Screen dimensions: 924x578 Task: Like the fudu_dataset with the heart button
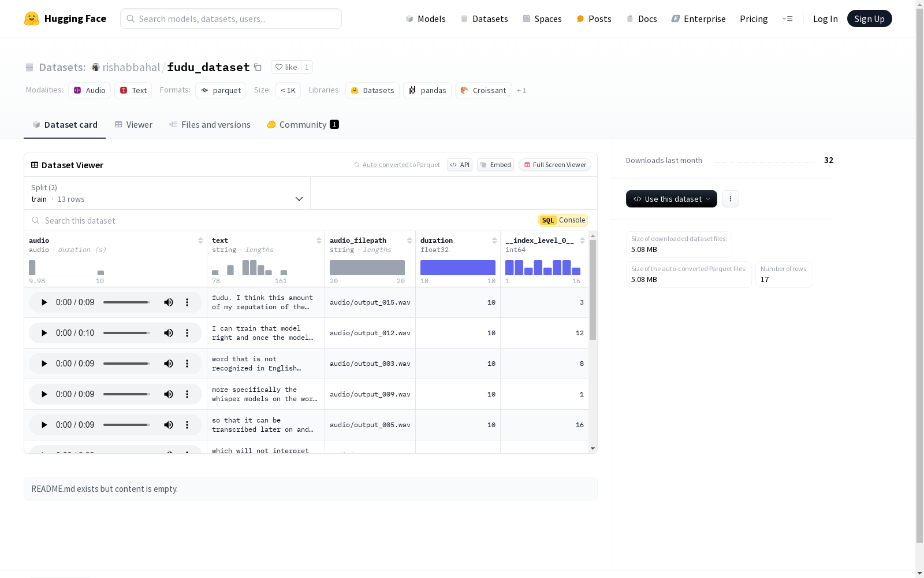[x=286, y=67]
